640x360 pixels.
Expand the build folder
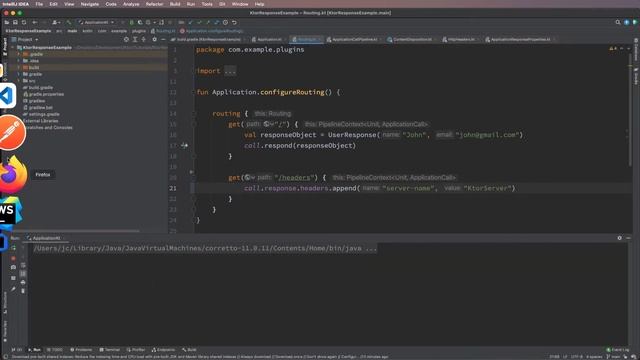click(18, 67)
